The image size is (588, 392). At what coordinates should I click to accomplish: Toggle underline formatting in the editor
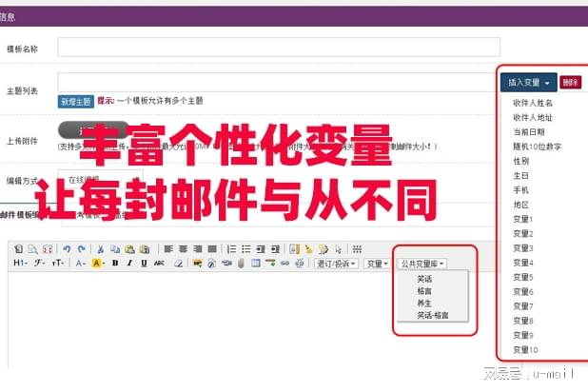tap(144, 264)
